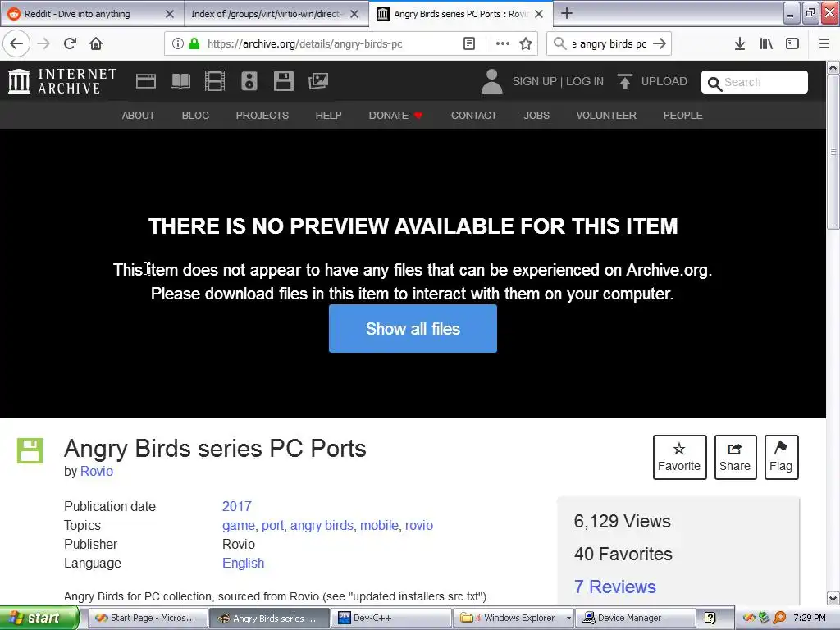
Task: Open the 7 Reviews link
Action: pos(615,587)
